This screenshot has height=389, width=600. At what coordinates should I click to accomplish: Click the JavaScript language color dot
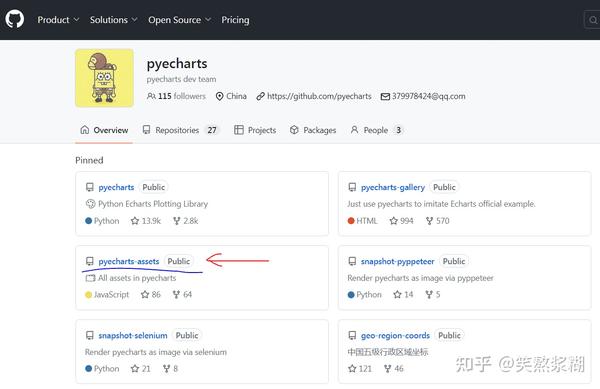(x=88, y=295)
